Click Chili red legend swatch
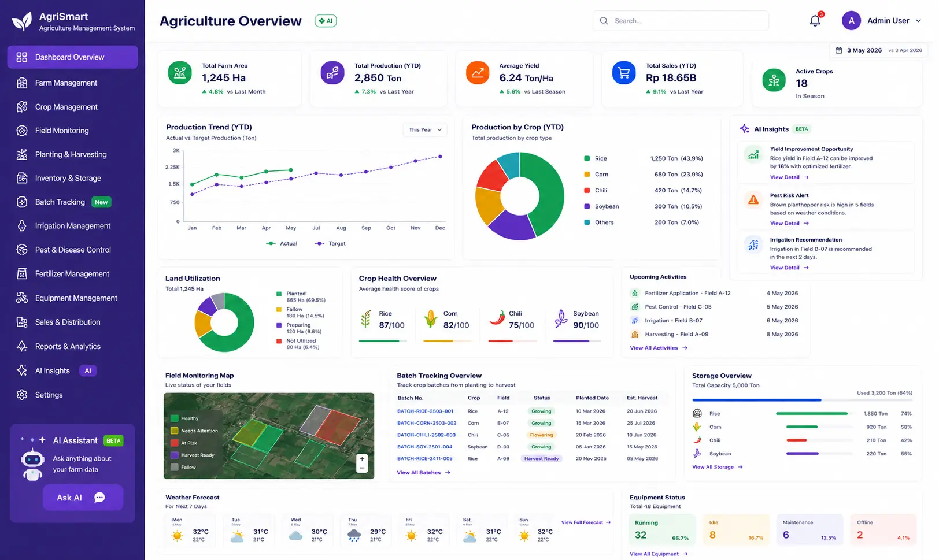The height and width of the screenshot is (560, 939). point(587,190)
